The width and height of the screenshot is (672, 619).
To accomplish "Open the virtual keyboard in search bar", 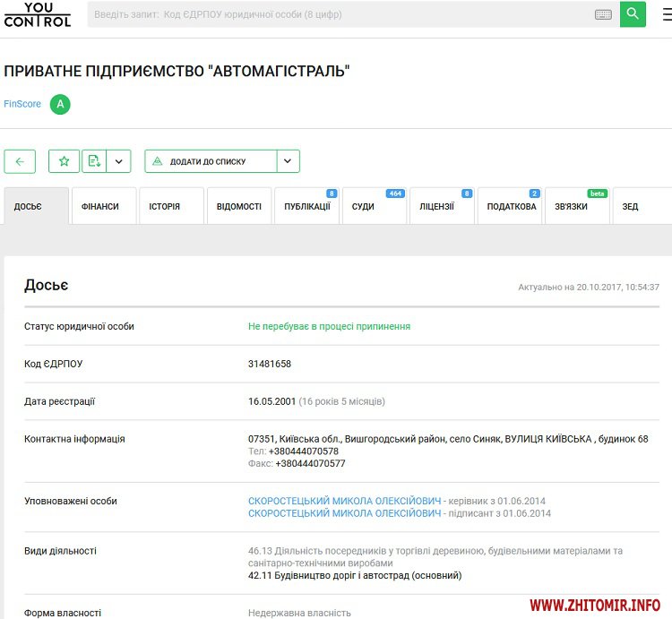I will (x=603, y=14).
